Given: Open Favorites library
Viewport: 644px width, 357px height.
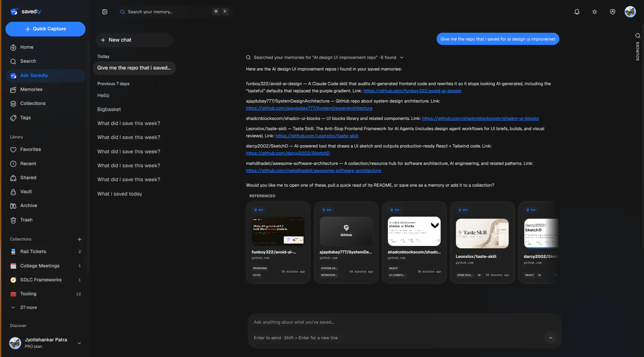Looking at the screenshot, I should click(45, 150).
